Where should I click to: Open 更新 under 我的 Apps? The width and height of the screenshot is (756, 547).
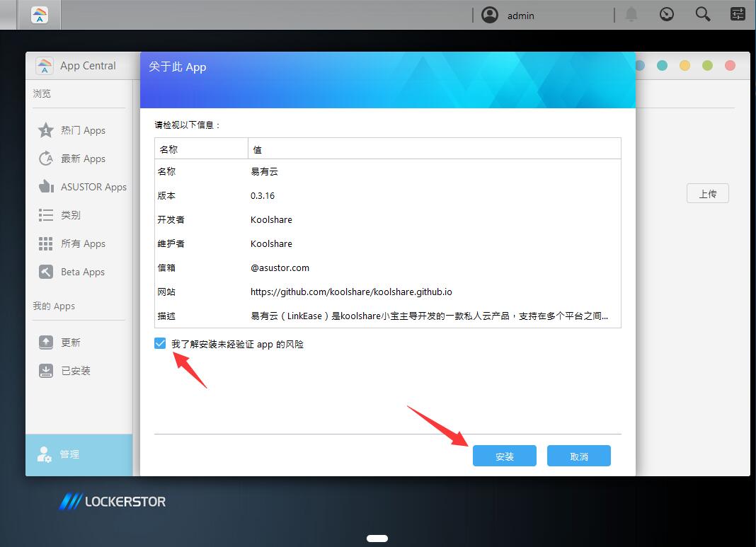point(70,342)
